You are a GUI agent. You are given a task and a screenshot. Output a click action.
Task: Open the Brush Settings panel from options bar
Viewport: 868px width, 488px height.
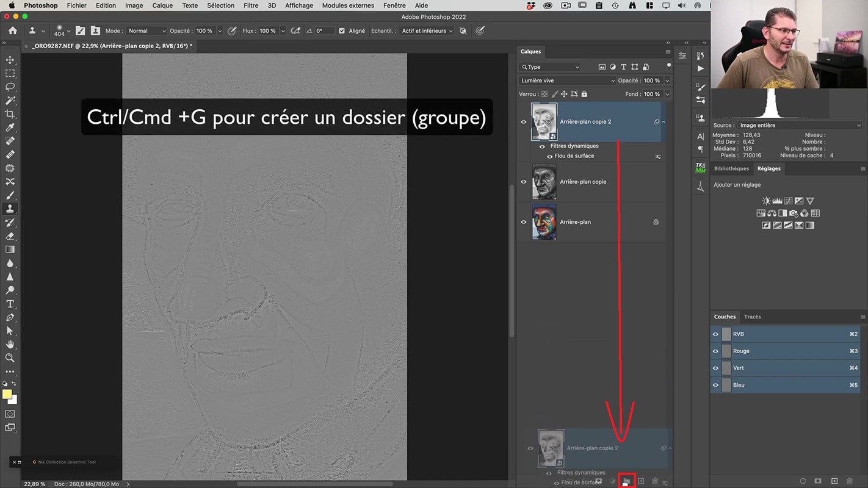click(x=80, y=30)
